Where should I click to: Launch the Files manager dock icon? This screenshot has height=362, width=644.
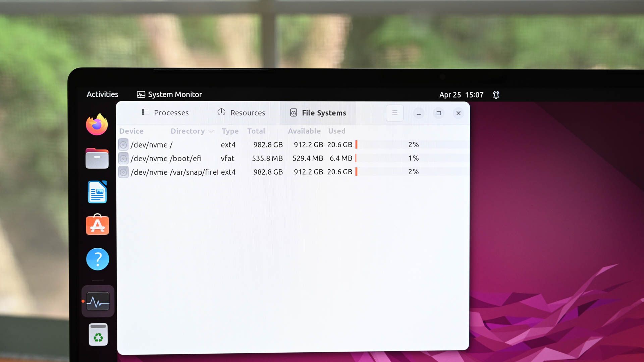(97, 158)
